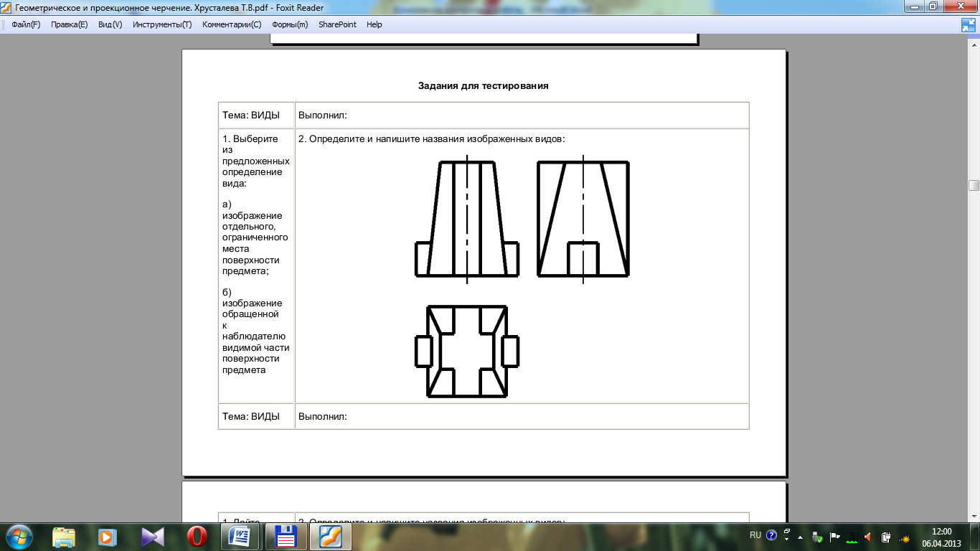Viewport: 980px width, 551px height.
Task: Click the text '1. Выберите из предложенных определение вида:'
Action: pyautogui.click(x=256, y=161)
